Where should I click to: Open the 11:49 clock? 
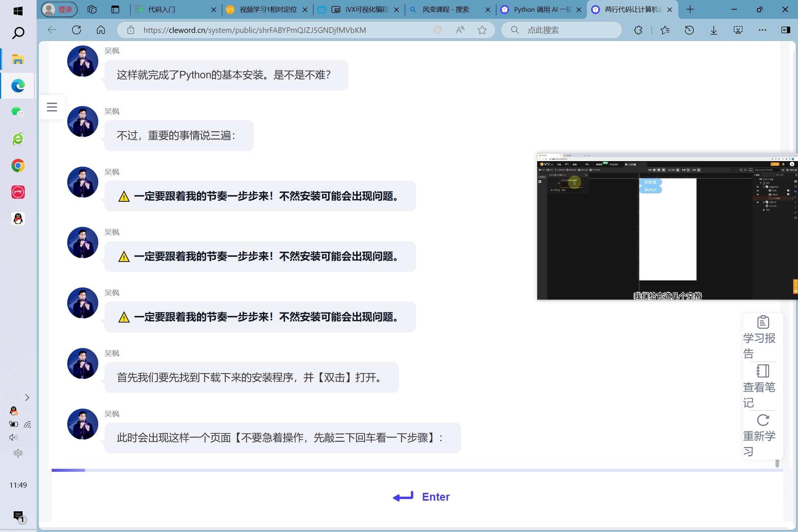tap(18, 485)
